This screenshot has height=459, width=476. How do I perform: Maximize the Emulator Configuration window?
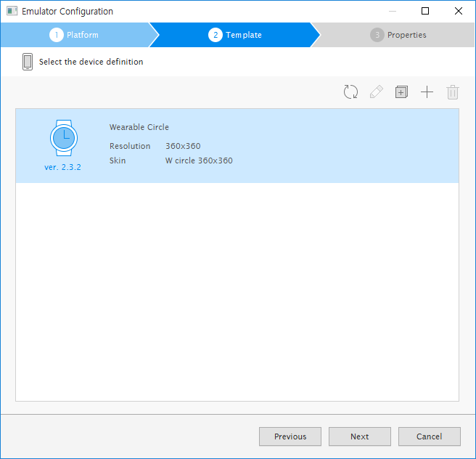[x=425, y=11]
